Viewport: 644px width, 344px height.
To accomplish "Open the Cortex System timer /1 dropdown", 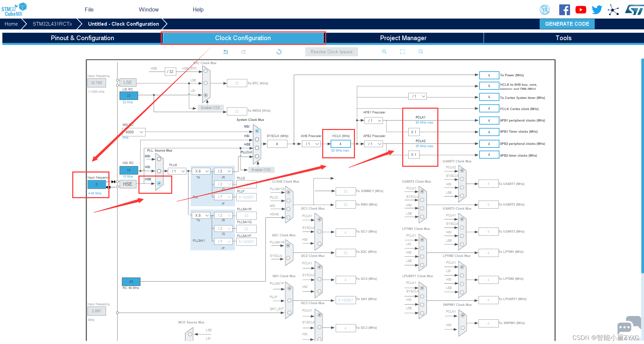I will point(418,96).
